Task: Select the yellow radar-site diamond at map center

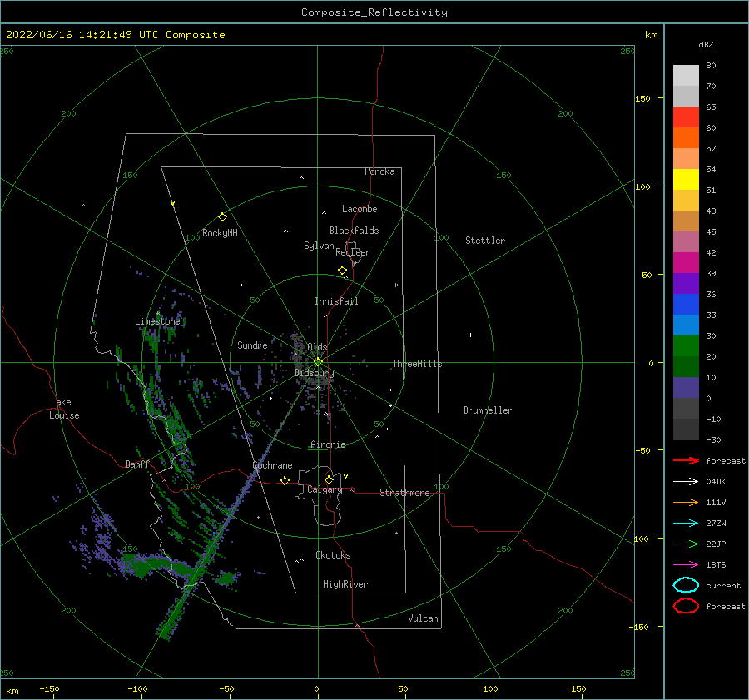Action: pyautogui.click(x=318, y=362)
